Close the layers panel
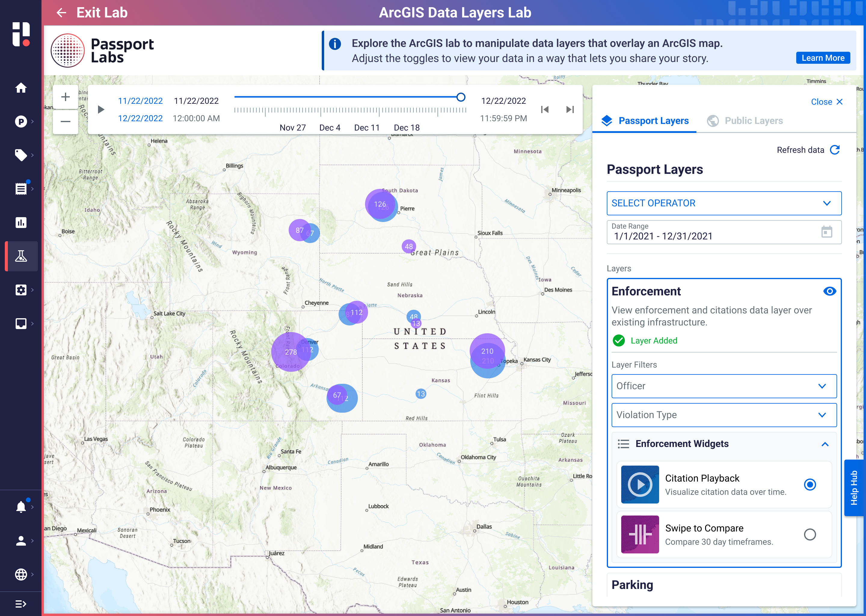 (x=827, y=102)
